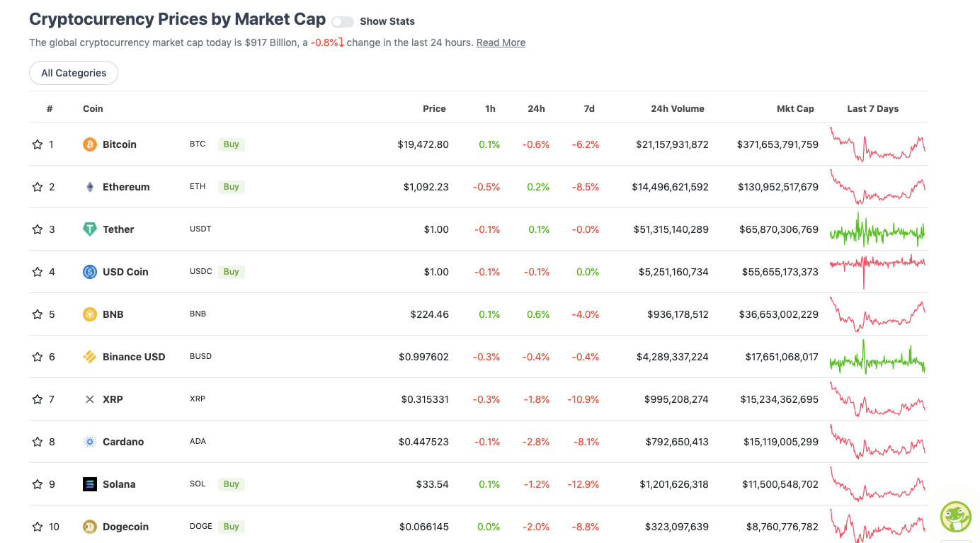Star Tether to add to favorites

pyautogui.click(x=38, y=229)
